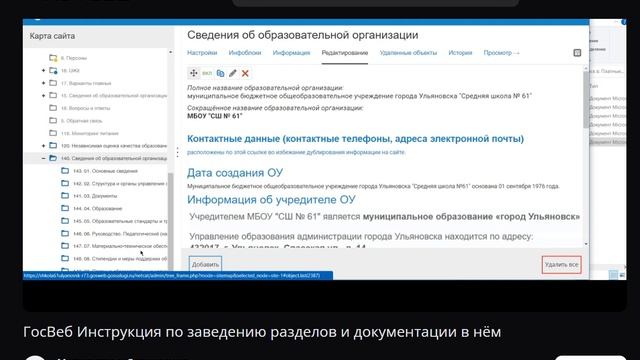Screen dimensions: 640x360
Task: Select '146. 06. Руководство. Педагогический' tree item
Action: pyautogui.click(x=120, y=233)
